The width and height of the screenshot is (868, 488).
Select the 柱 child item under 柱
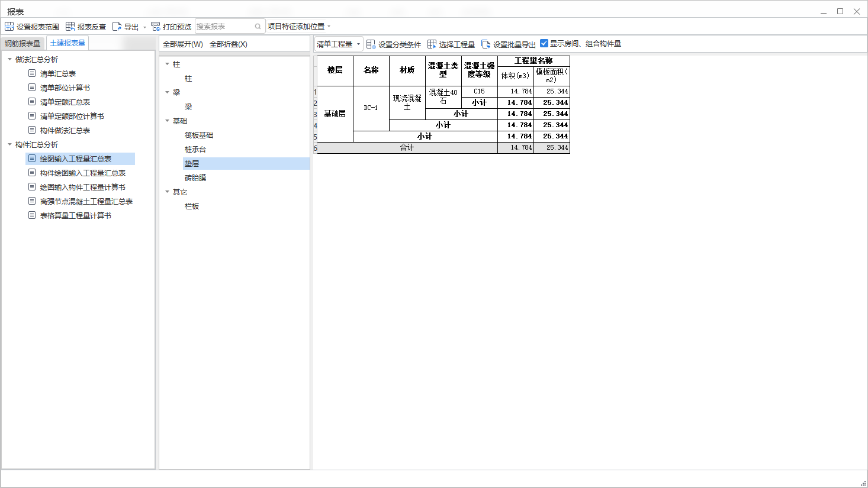(x=188, y=79)
